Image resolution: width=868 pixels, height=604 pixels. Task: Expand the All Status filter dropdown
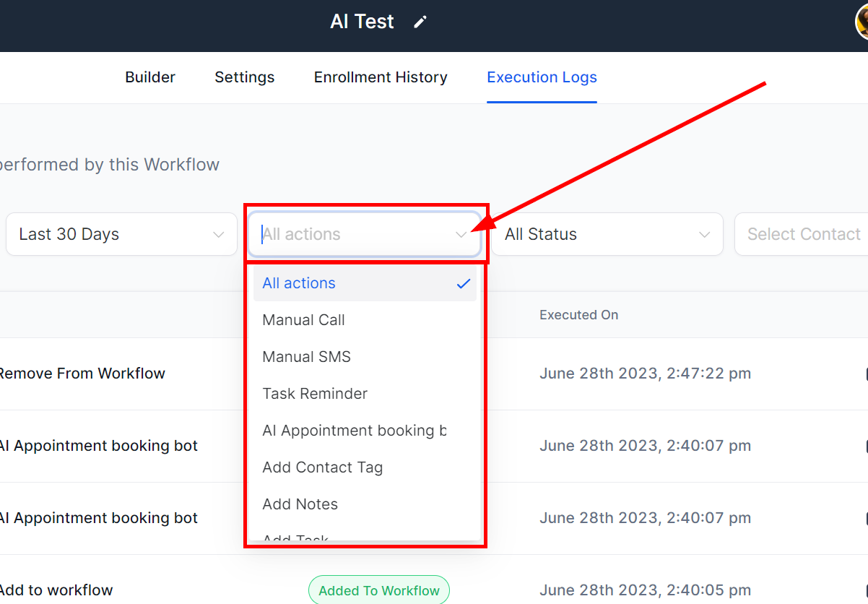pos(607,234)
